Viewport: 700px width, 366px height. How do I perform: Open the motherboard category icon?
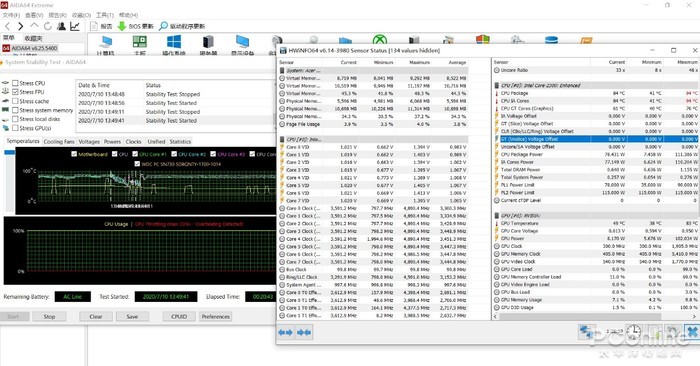click(x=140, y=42)
